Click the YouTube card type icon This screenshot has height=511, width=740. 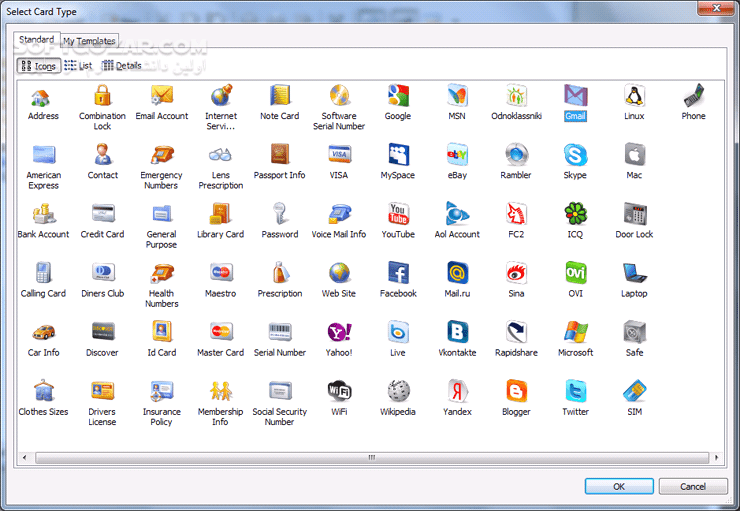point(398,214)
